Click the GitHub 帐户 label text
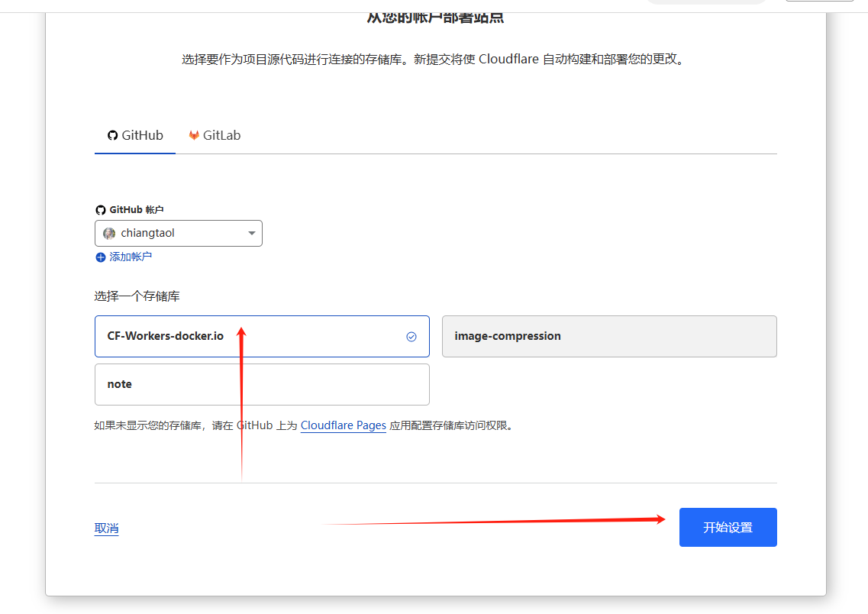The width and height of the screenshot is (868, 614). tap(137, 210)
